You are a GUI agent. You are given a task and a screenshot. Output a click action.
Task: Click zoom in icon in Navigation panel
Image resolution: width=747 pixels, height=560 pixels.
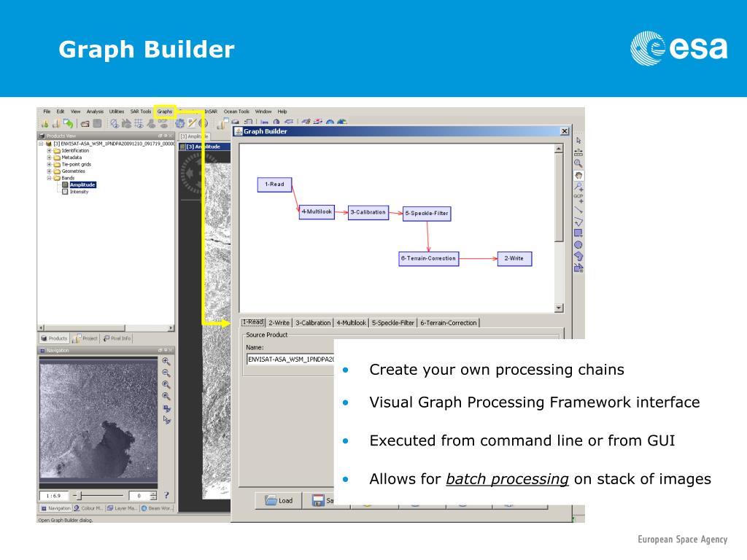point(166,362)
